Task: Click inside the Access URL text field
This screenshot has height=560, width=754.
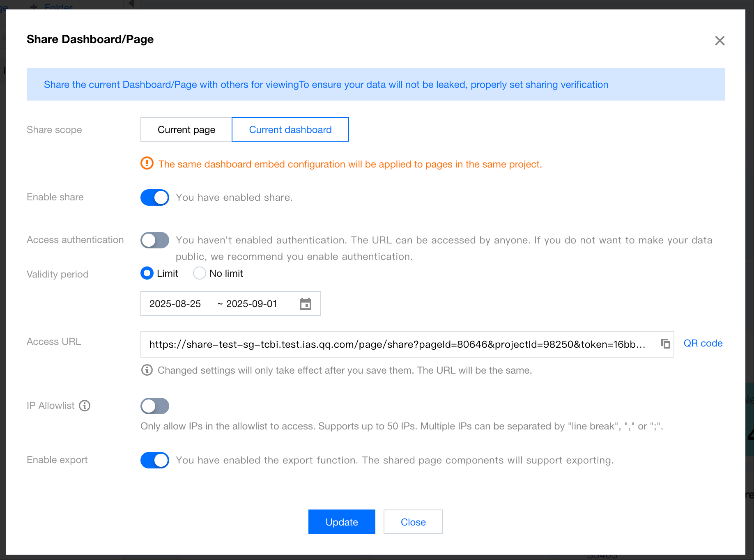Action: [397, 344]
